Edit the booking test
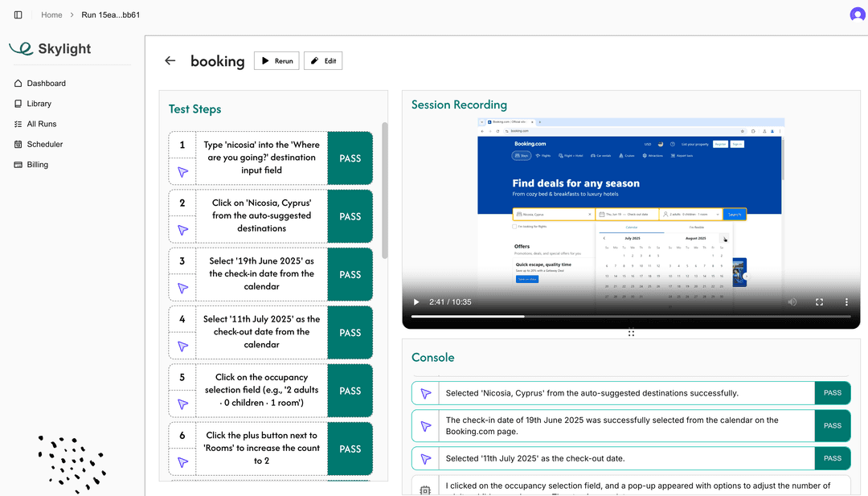Image resolution: width=868 pixels, height=496 pixels. click(x=323, y=61)
